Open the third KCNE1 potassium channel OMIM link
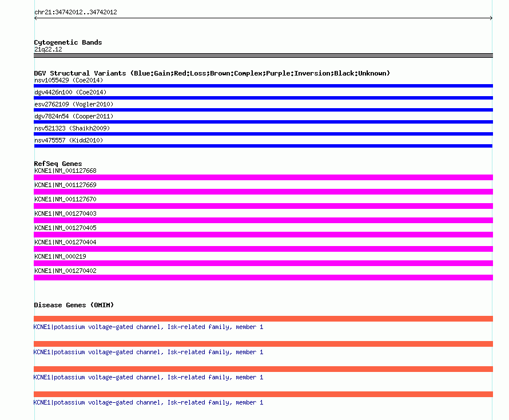 148,378
